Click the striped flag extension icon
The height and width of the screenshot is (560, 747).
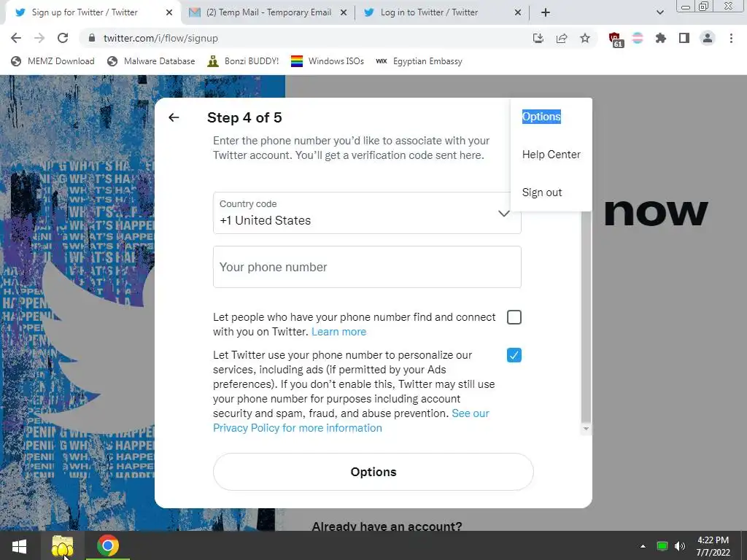[638, 38]
